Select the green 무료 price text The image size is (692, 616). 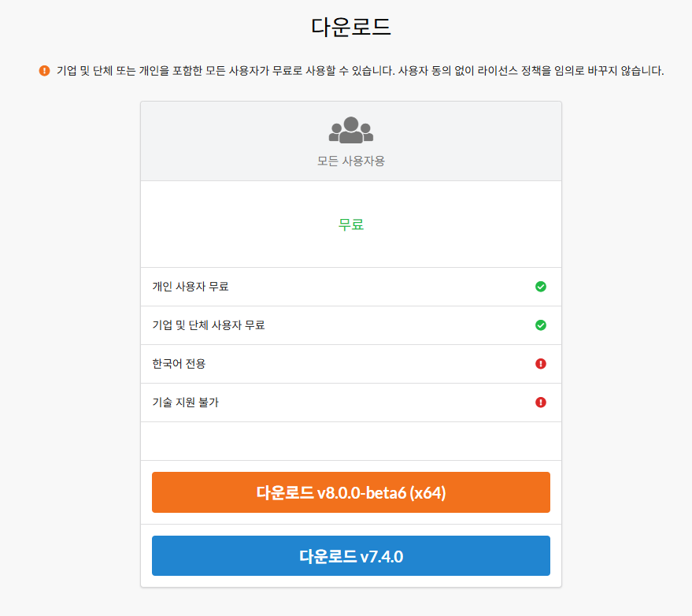point(351,225)
